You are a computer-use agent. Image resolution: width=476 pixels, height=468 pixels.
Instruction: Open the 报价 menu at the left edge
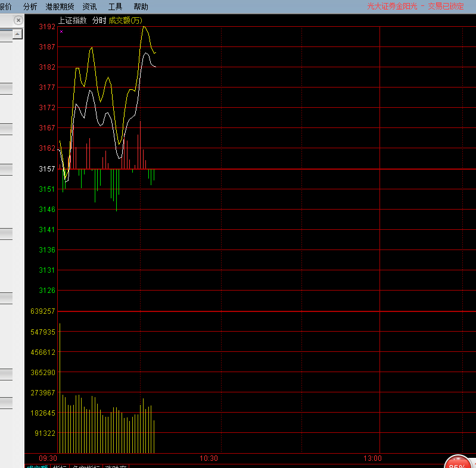(x=5, y=7)
